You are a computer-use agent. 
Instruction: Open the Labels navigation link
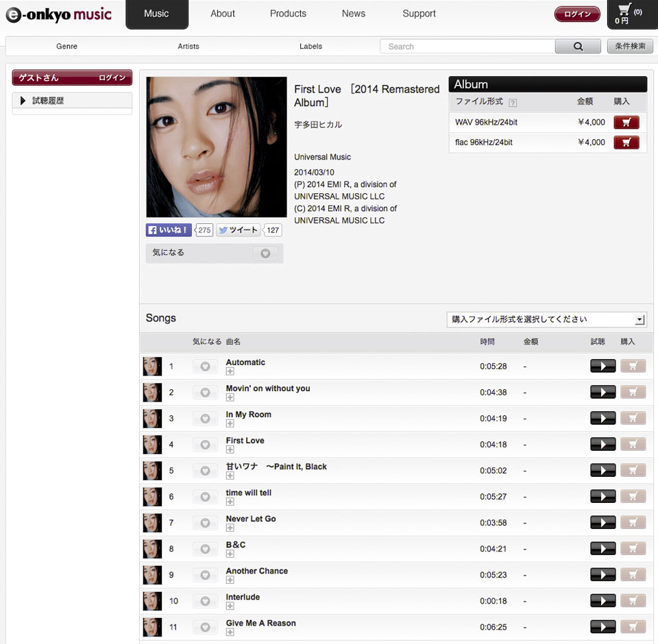[310, 46]
